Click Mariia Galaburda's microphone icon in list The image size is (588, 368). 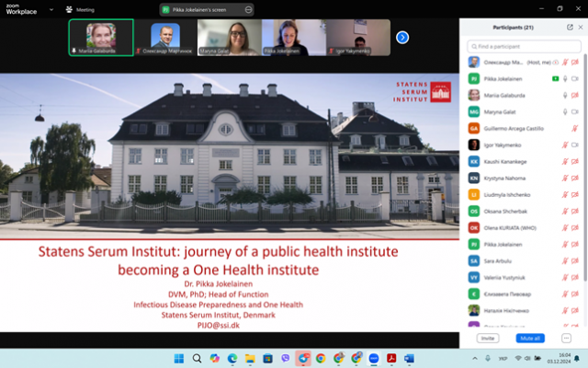click(x=565, y=96)
